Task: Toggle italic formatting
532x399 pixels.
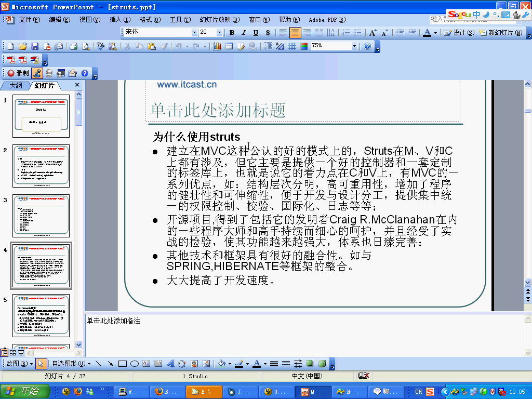Action: coord(244,33)
